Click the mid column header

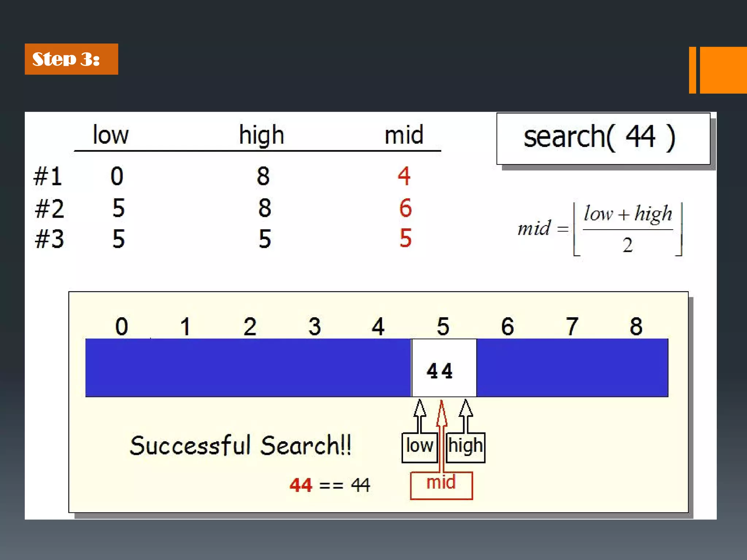click(404, 135)
